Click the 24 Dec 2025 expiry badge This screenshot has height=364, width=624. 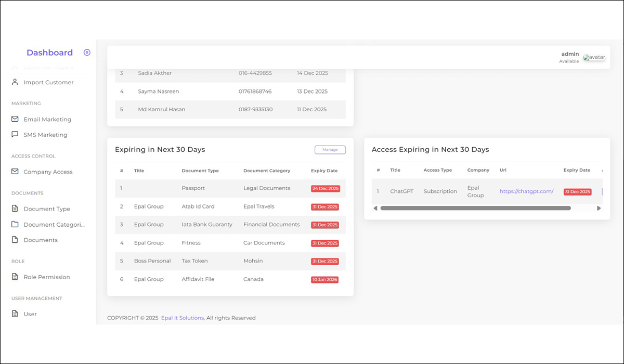(x=325, y=188)
